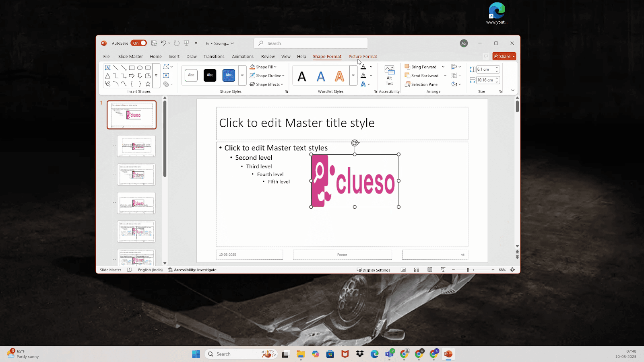Select the 5-Point Star shape
Viewport: 644px width, 362px height.
(x=148, y=84)
